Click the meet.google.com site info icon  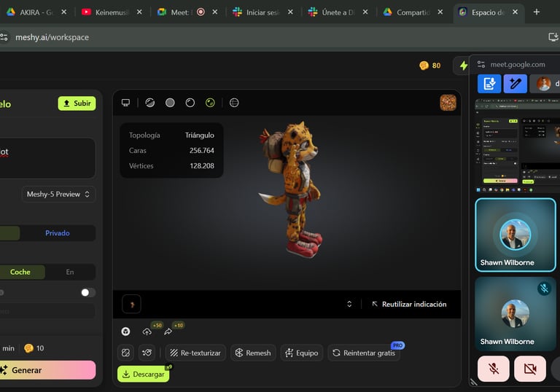(x=481, y=64)
